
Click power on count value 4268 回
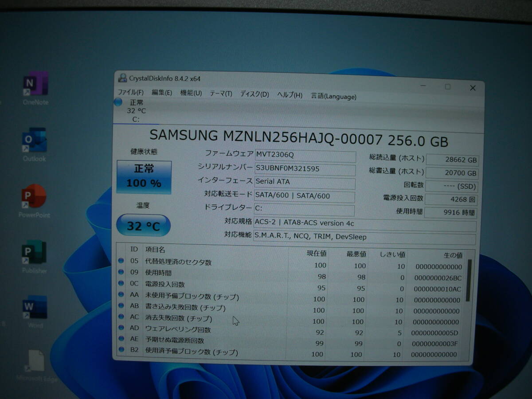(451, 199)
